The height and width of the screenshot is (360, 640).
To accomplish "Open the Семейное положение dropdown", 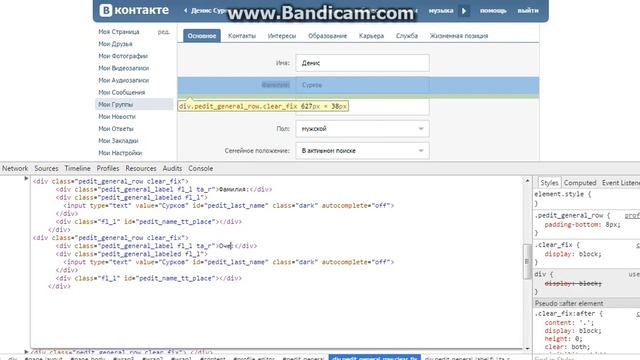I will click(x=362, y=151).
